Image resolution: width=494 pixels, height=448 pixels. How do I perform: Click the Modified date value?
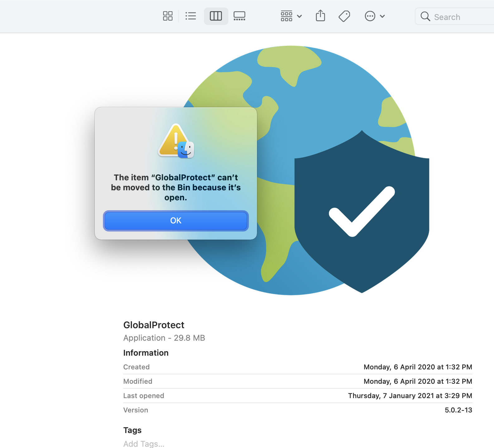tap(418, 381)
